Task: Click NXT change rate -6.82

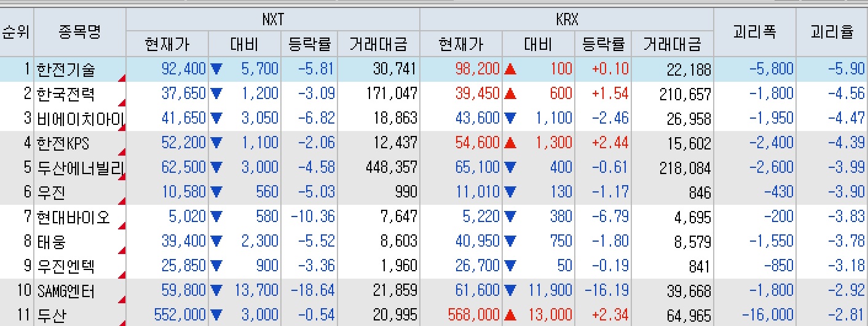Action: (316, 118)
